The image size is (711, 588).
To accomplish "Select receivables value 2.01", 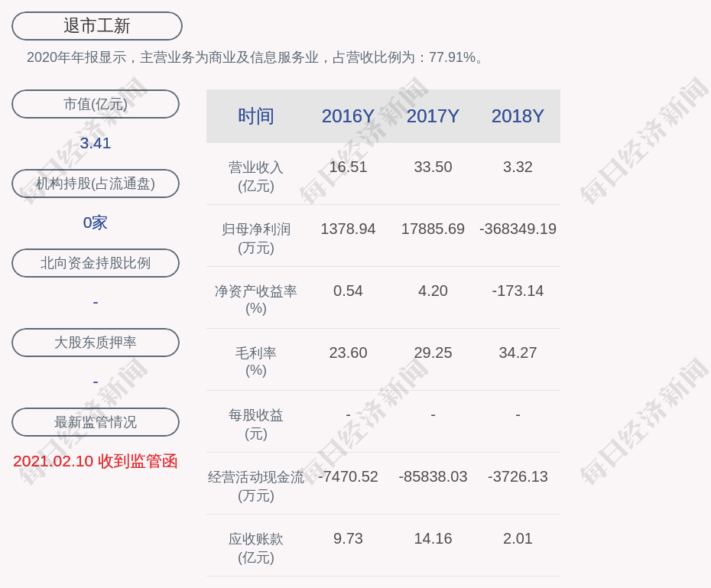I will 518,538.
